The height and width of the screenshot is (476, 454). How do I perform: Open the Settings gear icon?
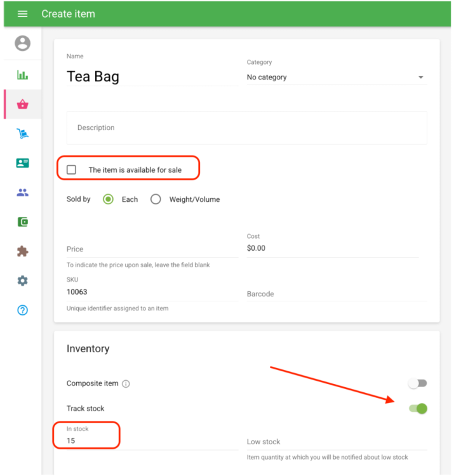22,281
